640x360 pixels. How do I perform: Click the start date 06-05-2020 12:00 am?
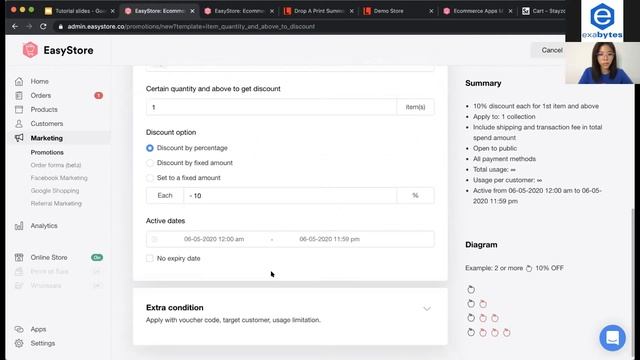(214, 239)
